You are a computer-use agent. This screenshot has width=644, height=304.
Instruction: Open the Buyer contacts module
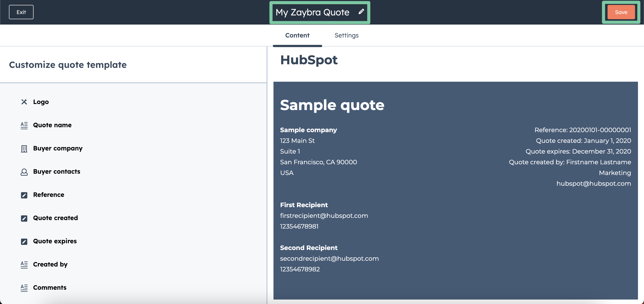(57, 171)
